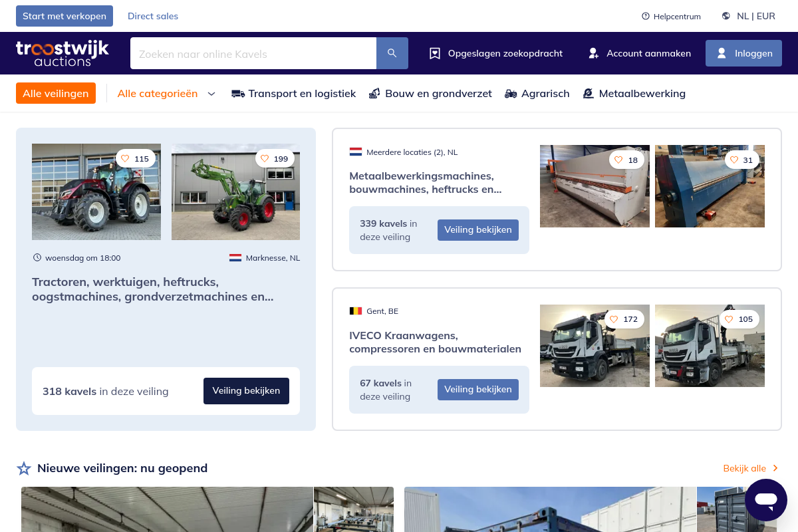
Task: Focus the Zoeken naar online Kavels field
Action: [253, 53]
